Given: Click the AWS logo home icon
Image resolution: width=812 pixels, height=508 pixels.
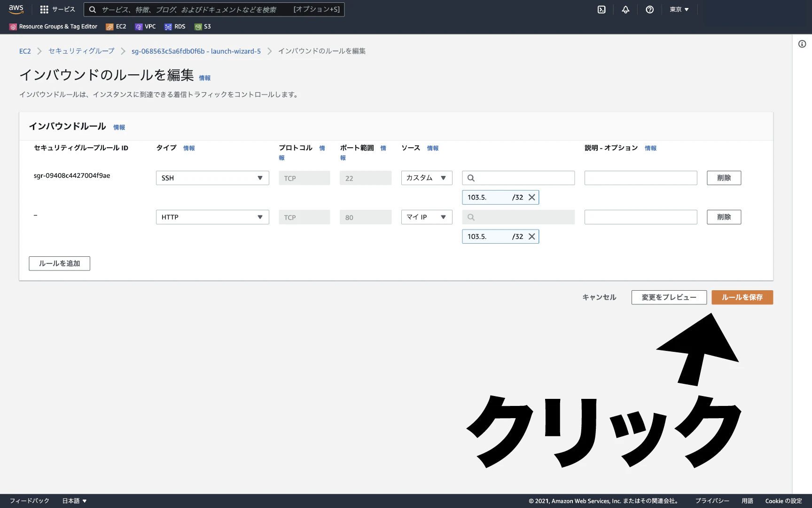Looking at the screenshot, I should coord(16,9).
